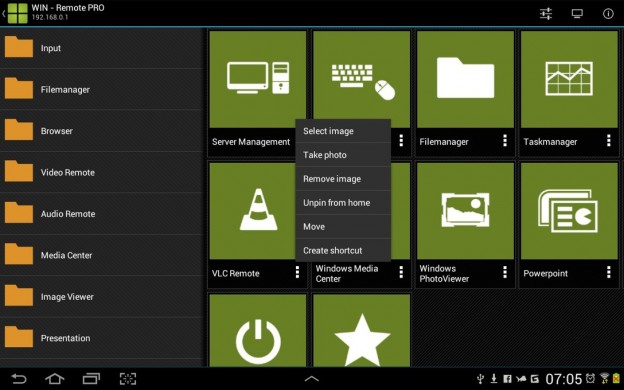This screenshot has height=390, width=624.
Task: Tap the WIN Remote PRO app logo
Action: tap(18, 13)
